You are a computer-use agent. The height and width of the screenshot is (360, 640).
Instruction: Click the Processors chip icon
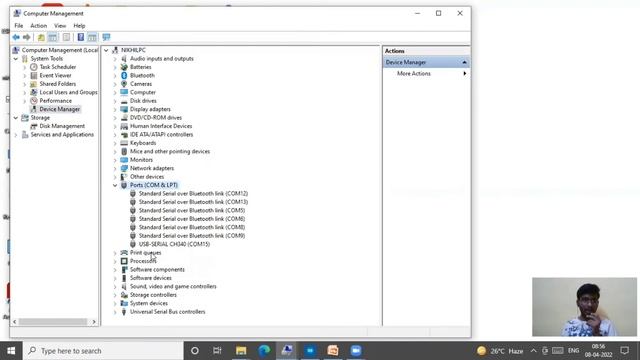click(124, 261)
